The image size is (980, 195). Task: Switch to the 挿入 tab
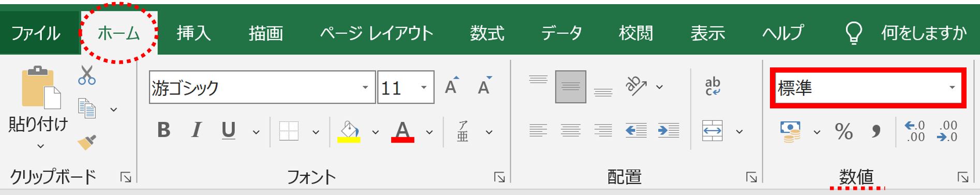pos(194,33)
